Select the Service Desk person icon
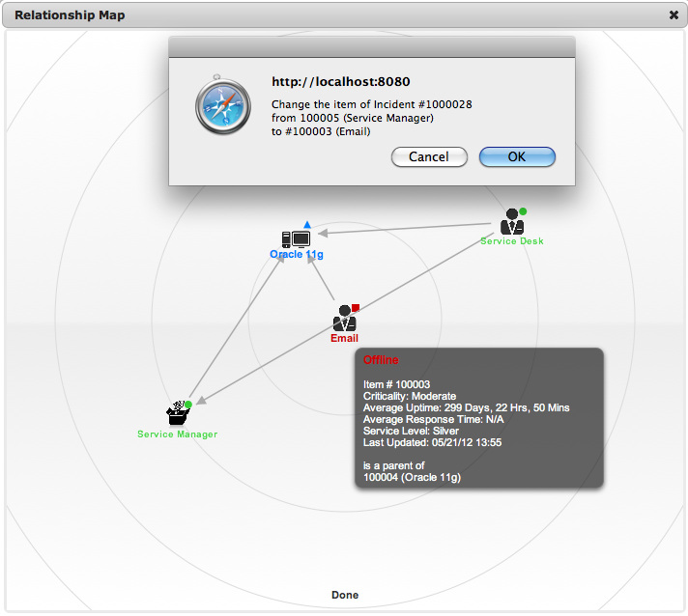Viewport: 688px width, 616px height. (x=511, y=222)
